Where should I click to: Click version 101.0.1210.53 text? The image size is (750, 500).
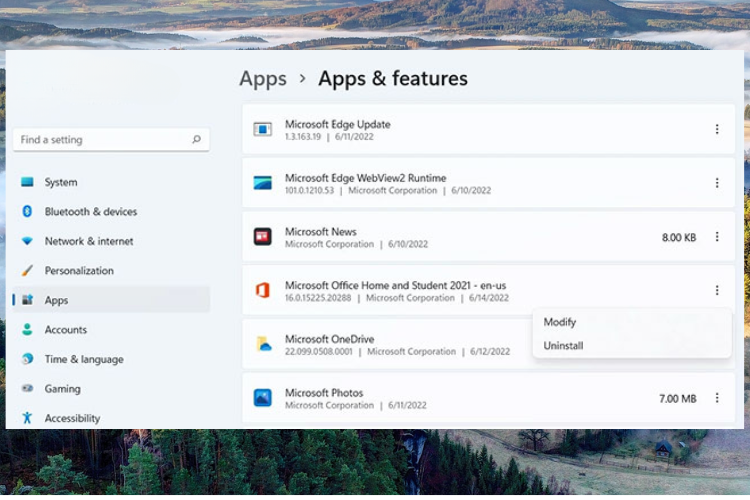[x=309, y=190]
